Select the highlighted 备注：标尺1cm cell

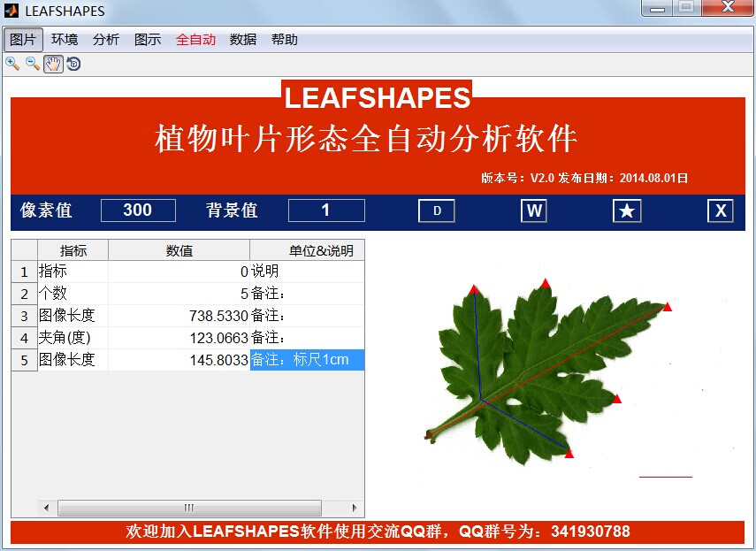coord(307,360)
